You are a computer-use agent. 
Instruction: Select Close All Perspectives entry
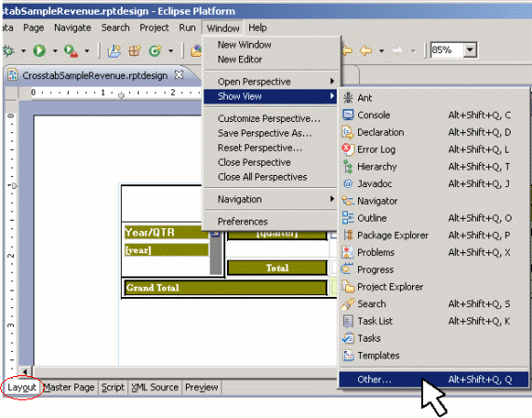pyautogui.click(x=272, y=177)
